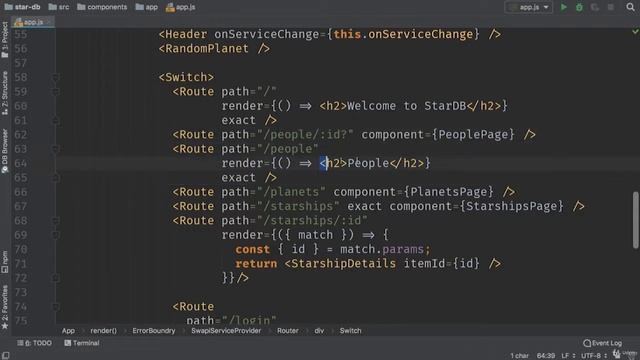
Task: Jump to div in the breadcrumbs
Action: click(x=319, y=331)
